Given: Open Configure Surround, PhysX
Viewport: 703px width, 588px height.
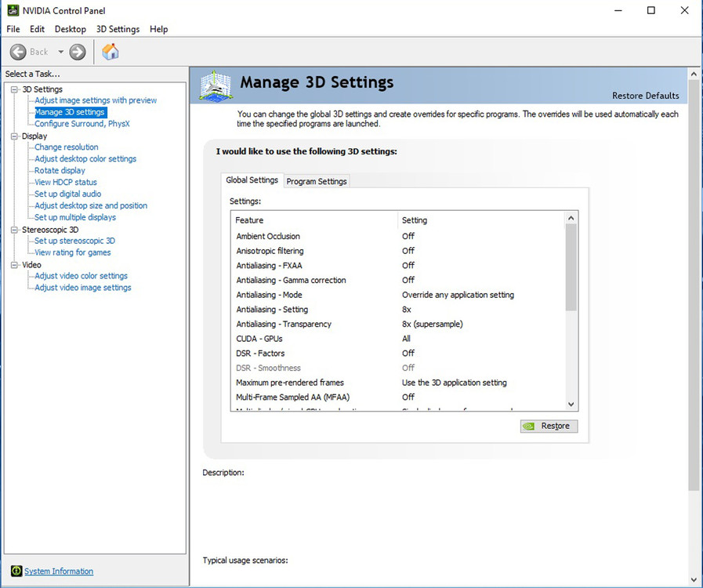Looking at the screenshot, I should (x=82, y=124).
